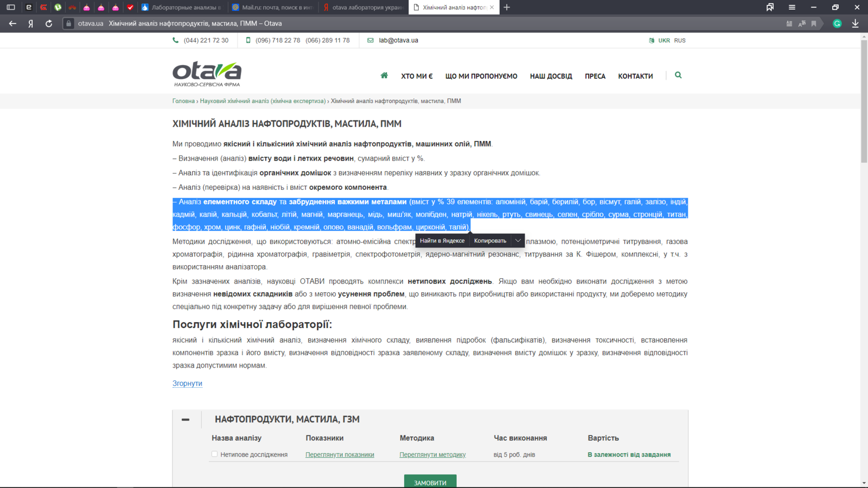The height and width of the screenshot is (488, 868).
Task: Open bookmarks collections icon in title bar
Action: pos(770,8)
